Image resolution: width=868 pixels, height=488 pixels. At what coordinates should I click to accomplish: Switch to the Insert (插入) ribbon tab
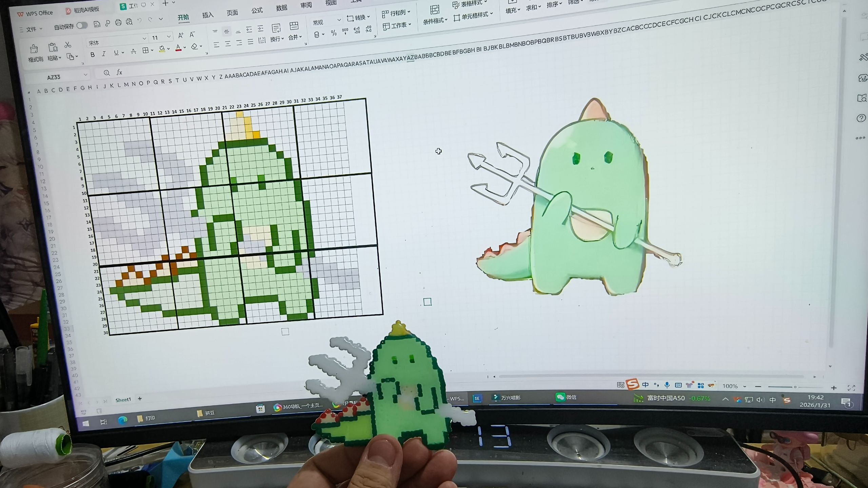click(x=208, y=15)
